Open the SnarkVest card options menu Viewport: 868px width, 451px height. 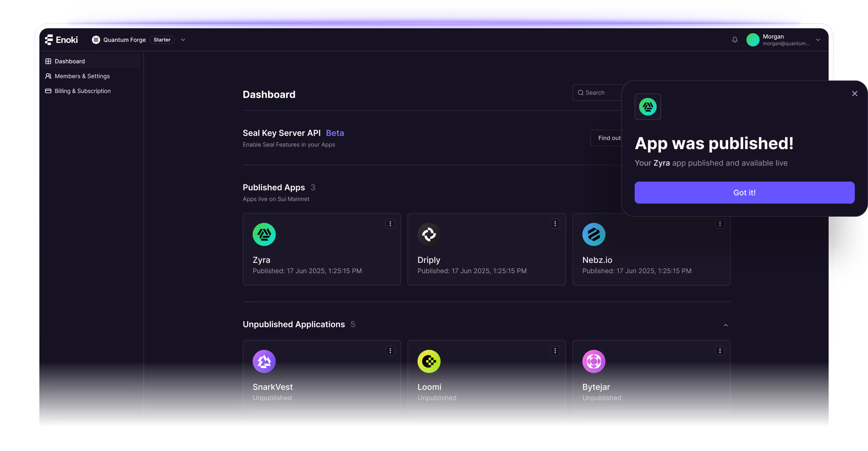(390, 351)
